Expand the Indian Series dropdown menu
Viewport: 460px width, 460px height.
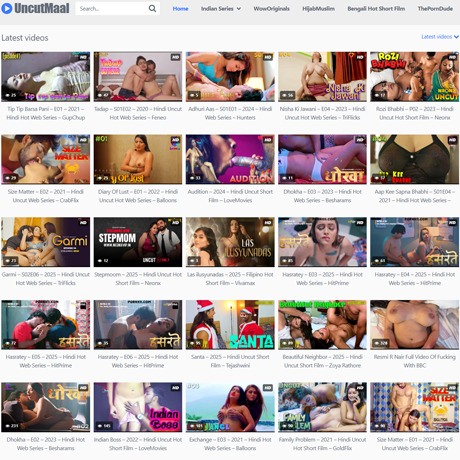coord(221,9)
